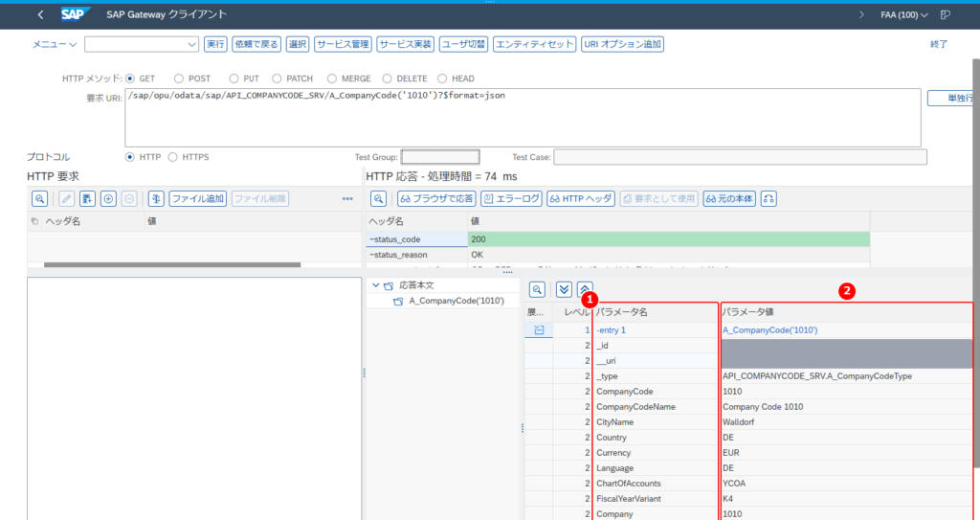Screen dimensions: 980x520
Task: Select the POST HTTP method
Action: (x=179, y=79)
